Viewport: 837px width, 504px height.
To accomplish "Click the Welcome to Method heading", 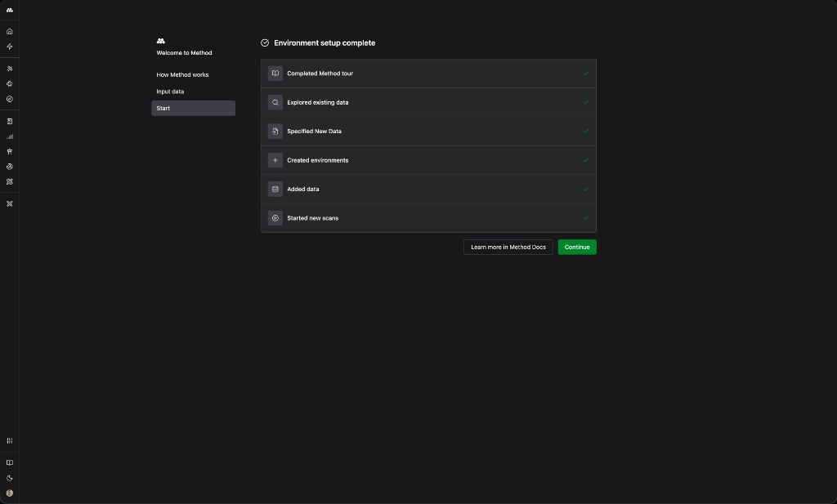I will (x=184, y=53).
